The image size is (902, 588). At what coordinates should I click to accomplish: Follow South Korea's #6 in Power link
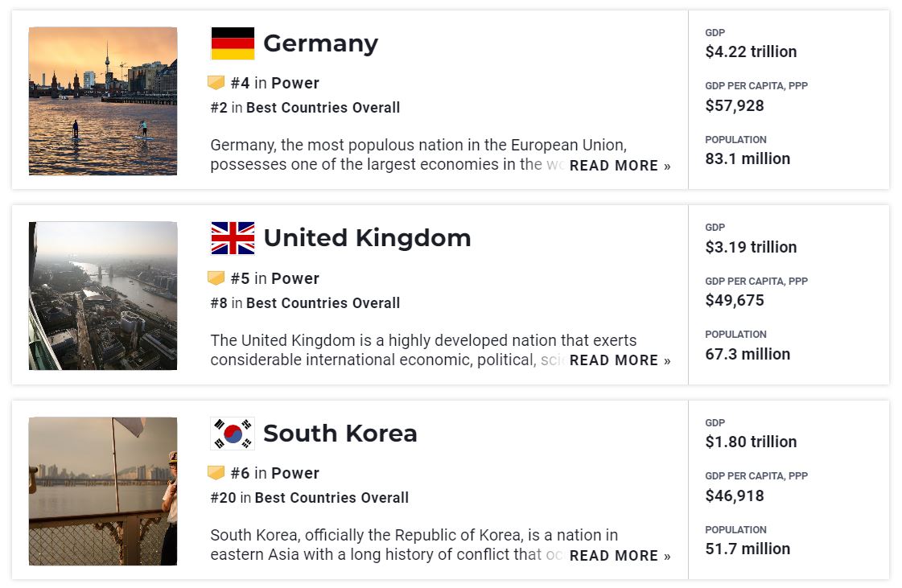pos(275,473)
